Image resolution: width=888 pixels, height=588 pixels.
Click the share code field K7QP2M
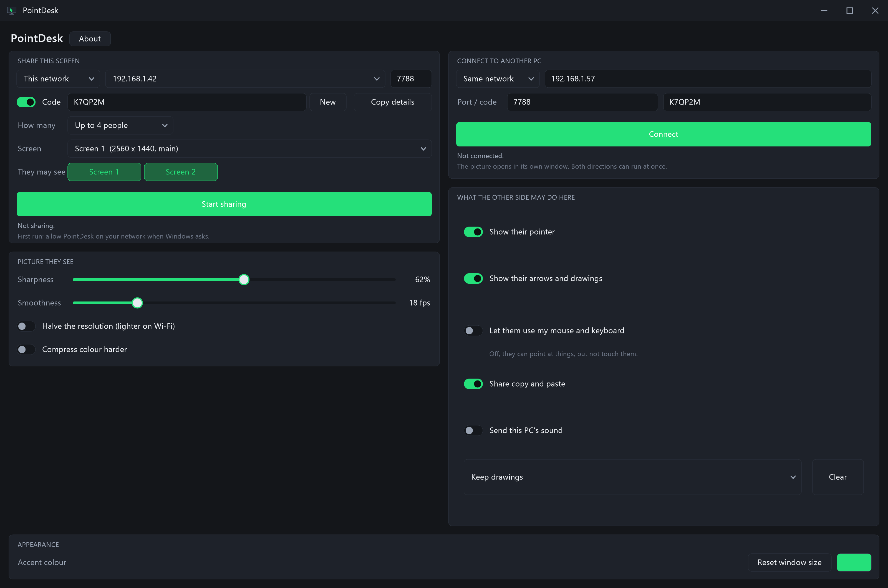pos(187,102)
